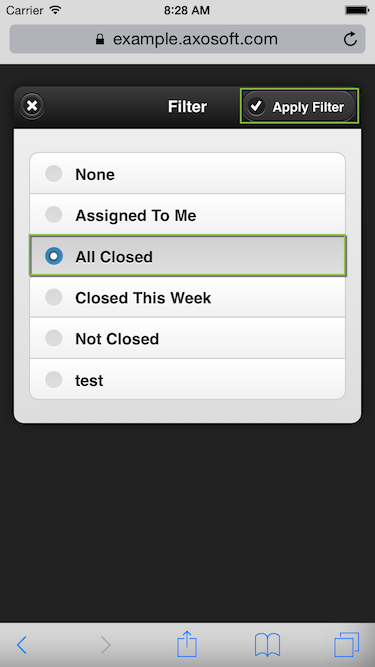The image size is (375, 667).
Task: Reload the page with refresh icon
Action: click(x=350, y=39)
